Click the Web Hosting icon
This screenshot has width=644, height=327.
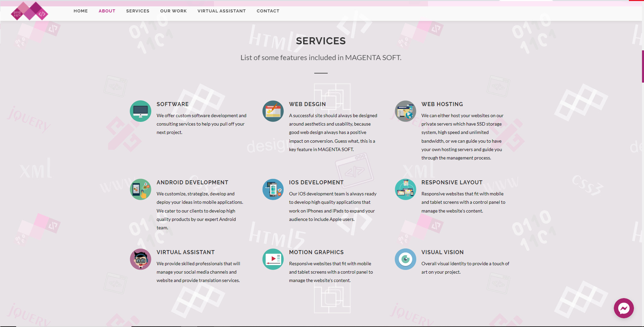click(406, 111)
